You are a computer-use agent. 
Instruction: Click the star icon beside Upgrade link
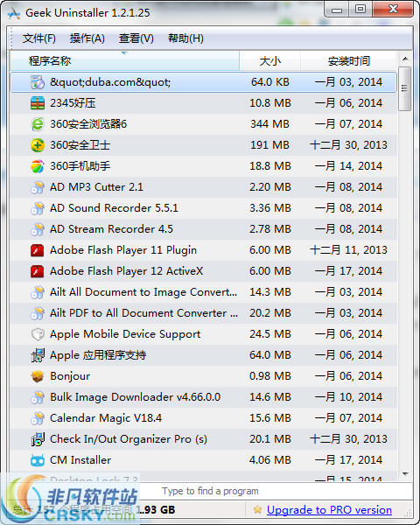(257, 509)
